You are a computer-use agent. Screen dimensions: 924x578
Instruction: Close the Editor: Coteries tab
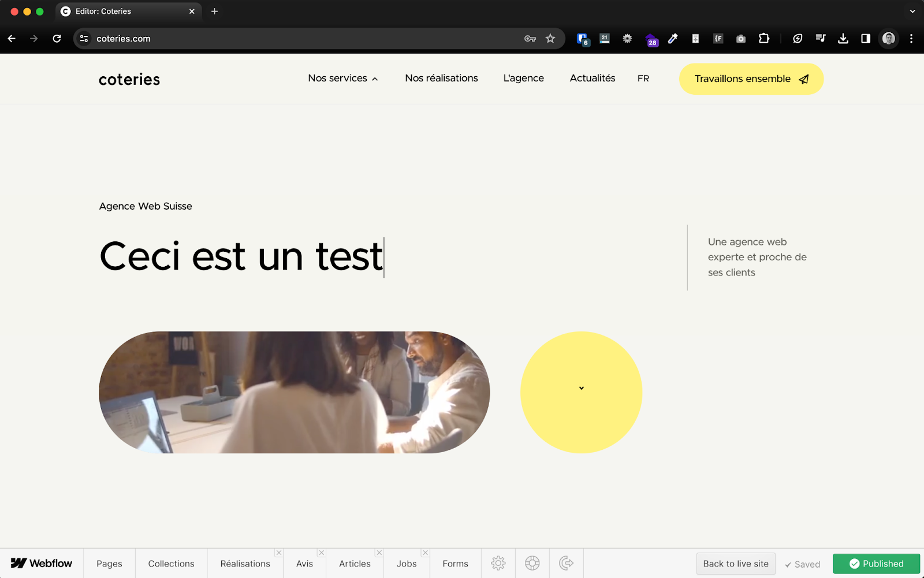pos(192,12)
